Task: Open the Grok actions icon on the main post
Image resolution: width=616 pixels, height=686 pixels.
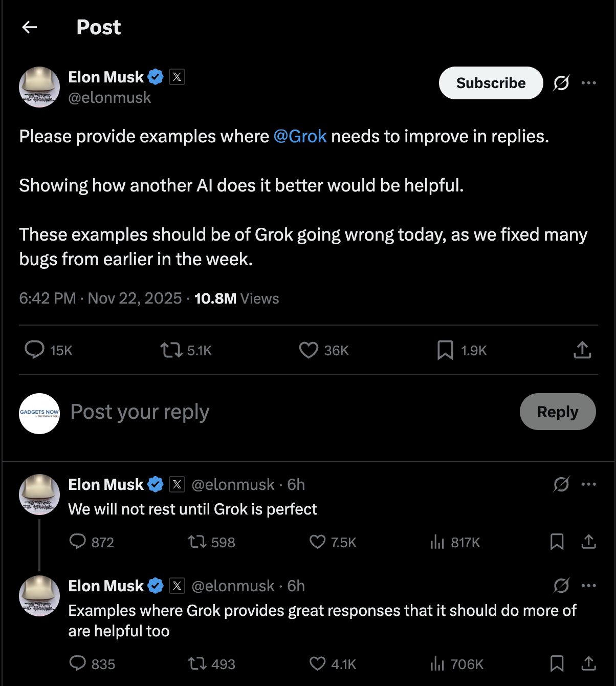Action: coord(561,83)
